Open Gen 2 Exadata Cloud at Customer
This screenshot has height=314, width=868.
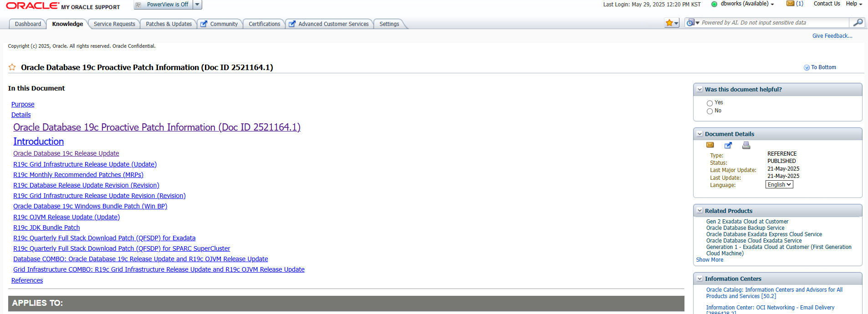(747, 222)
